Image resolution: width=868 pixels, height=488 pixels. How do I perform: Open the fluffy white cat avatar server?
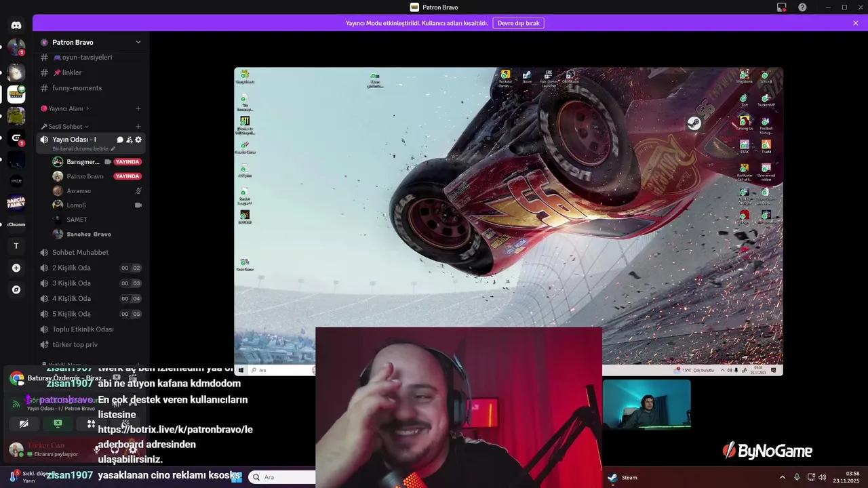[16, 72]
